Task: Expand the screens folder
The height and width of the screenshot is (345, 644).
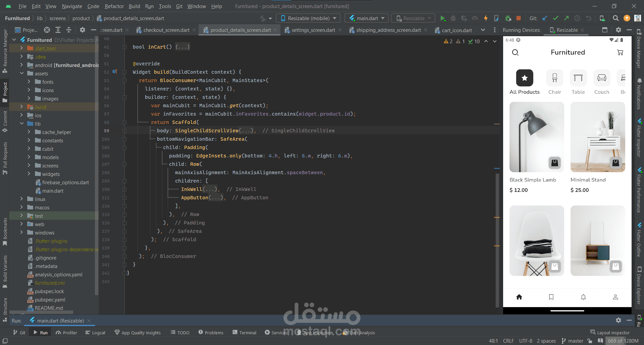Action: (29, 165)
